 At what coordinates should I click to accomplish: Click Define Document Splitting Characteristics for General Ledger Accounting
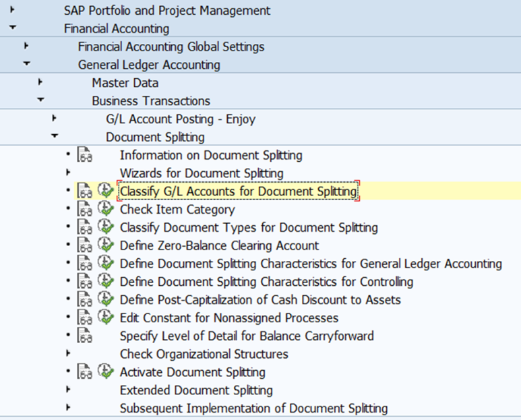pos(311,264)
